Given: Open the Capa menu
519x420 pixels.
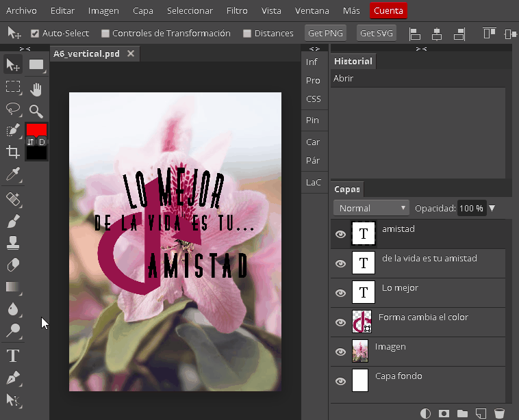Looking at the screenshot, I should pos(143,11).
